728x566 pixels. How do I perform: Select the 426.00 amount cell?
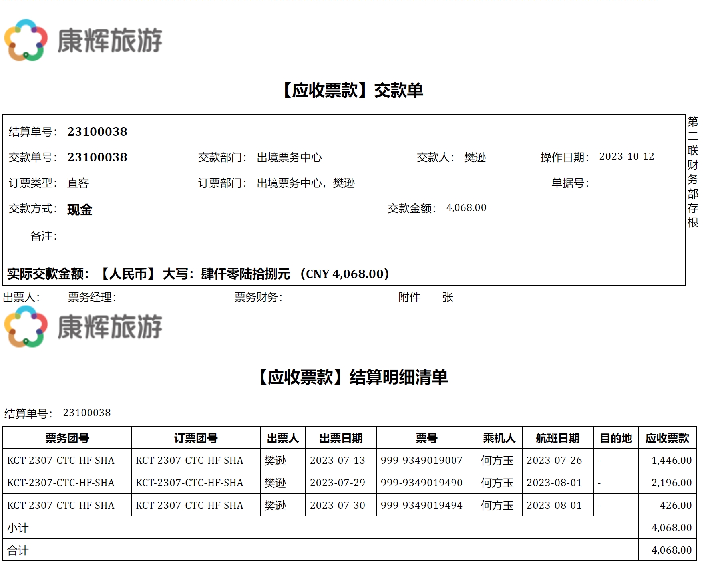[675, 505]
